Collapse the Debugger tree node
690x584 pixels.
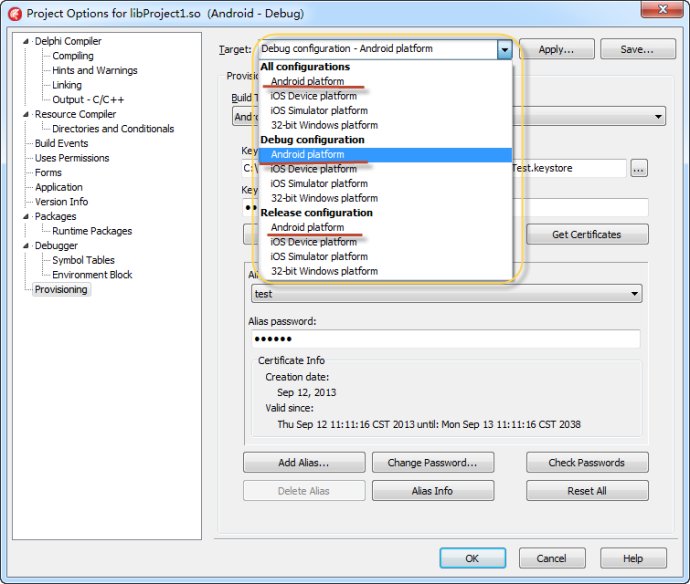[26, 246]
